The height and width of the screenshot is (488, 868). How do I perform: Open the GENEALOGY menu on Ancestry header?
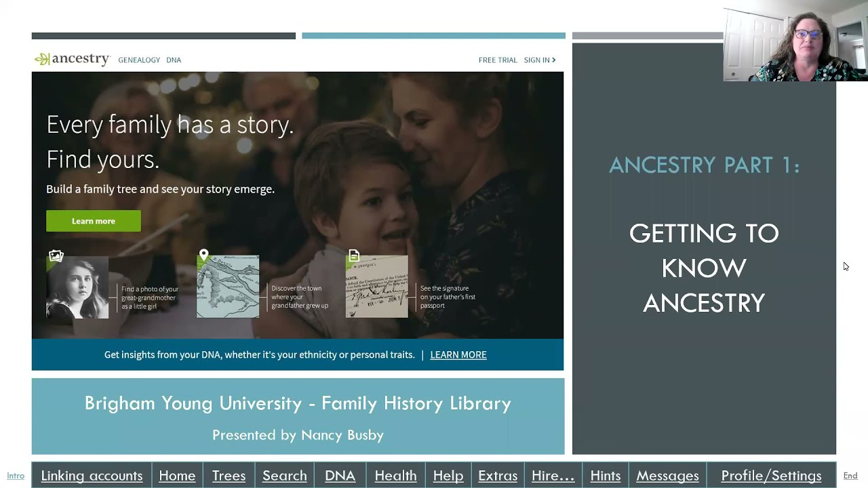tap(139, 60)
